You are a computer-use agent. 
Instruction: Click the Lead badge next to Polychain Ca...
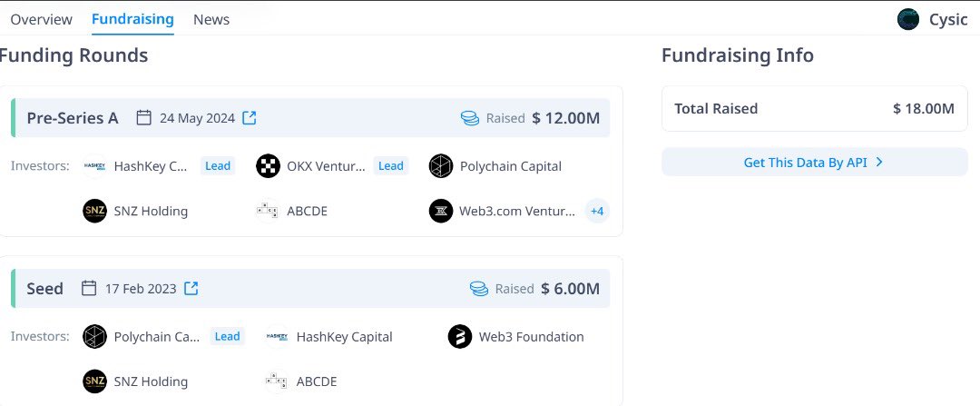[227, 337]
